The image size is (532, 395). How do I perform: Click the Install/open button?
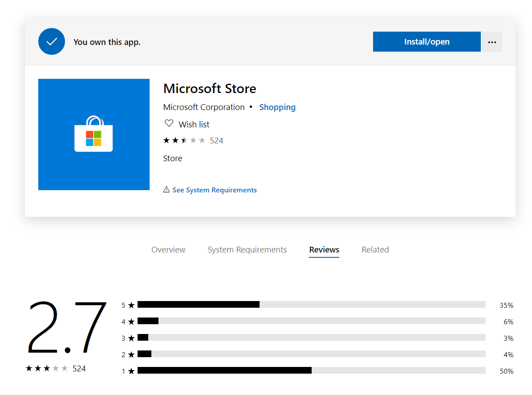426,42
